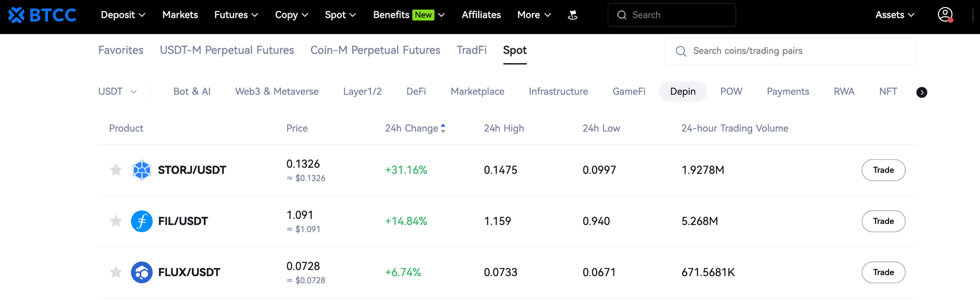
Task: Favorite FLUX/USDT with the star
Action: coord(116,272)
